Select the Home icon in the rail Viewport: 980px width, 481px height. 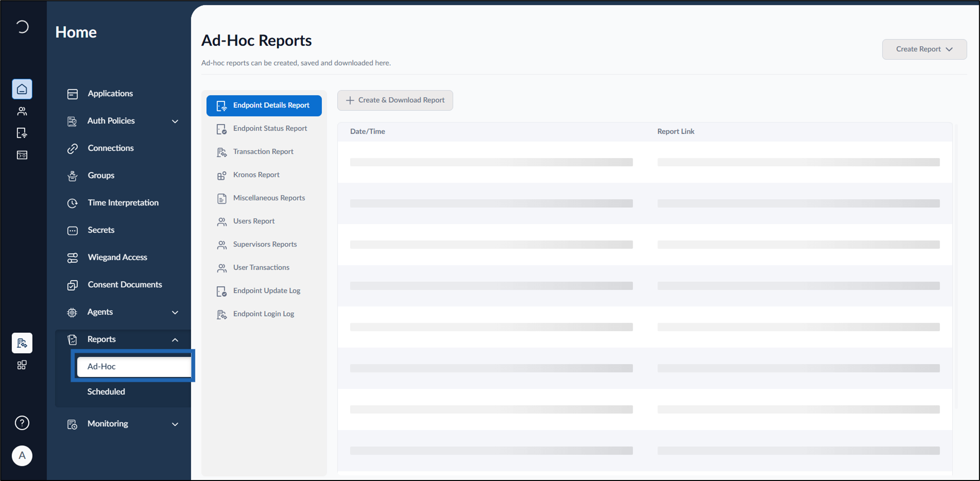[x=22, y=89]
